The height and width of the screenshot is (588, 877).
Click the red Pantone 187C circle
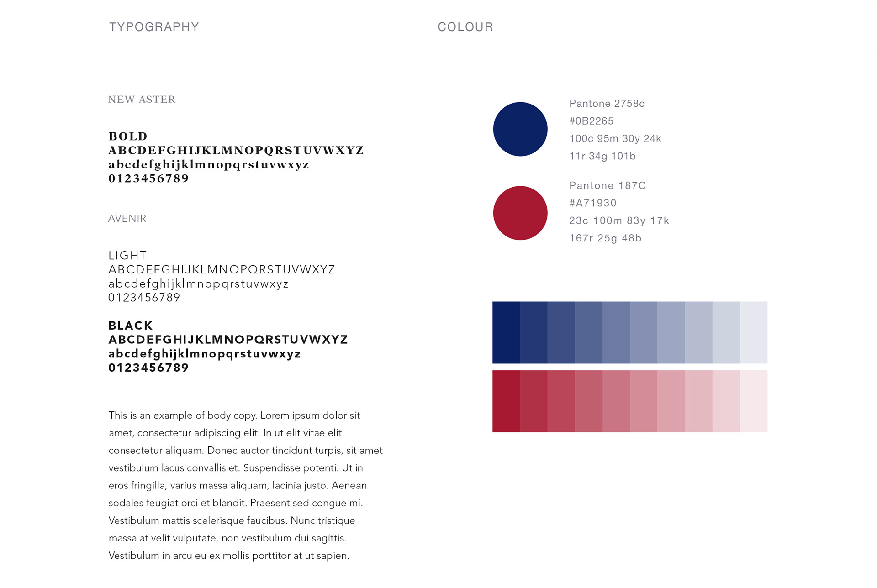click(x=520, y=213)
